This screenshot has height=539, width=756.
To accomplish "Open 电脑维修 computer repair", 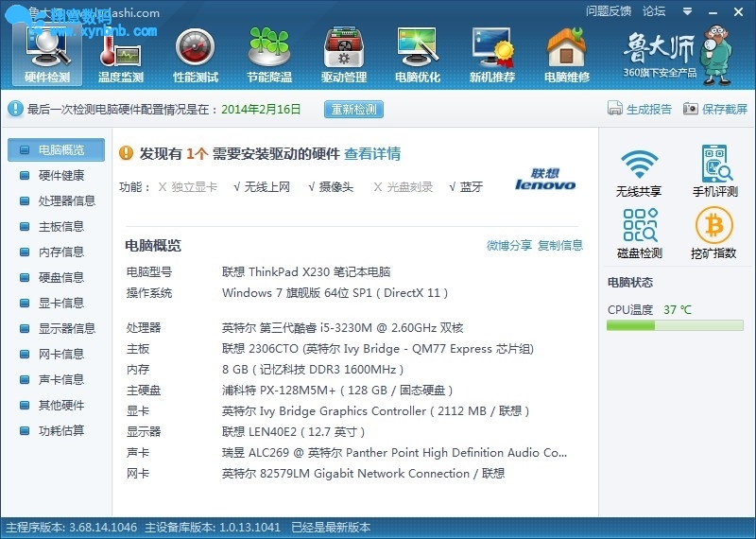I will 567,55.
